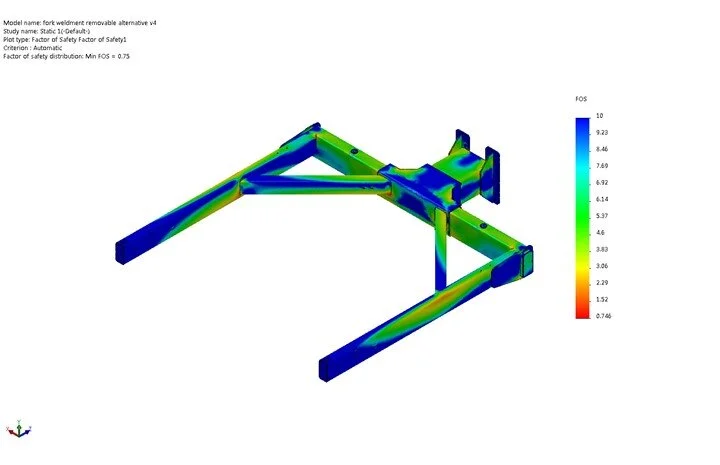The width and height of the screenshot is (720, 465).
Task: Click the 'Criterion : Automatic' line
Action: 33,48
